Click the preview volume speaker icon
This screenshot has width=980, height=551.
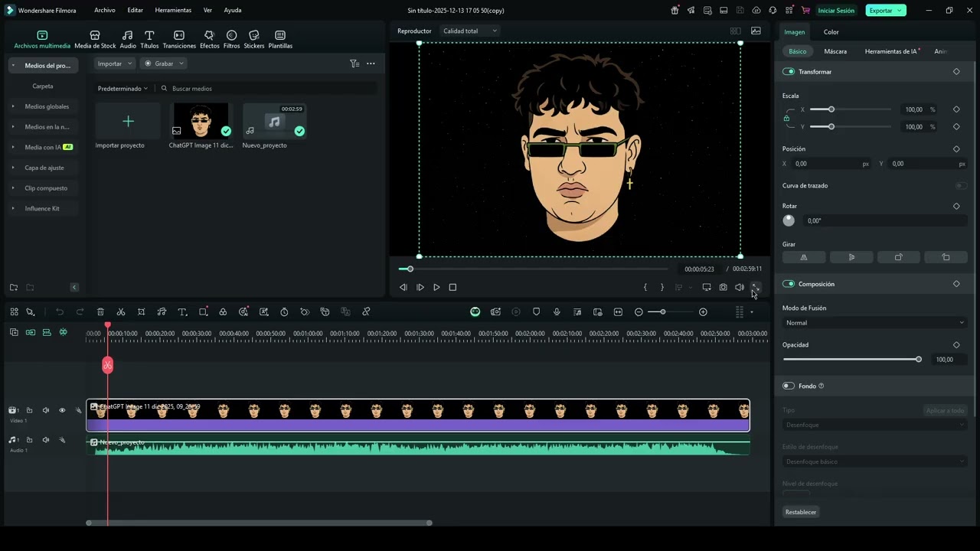click(x=740, y=287)
